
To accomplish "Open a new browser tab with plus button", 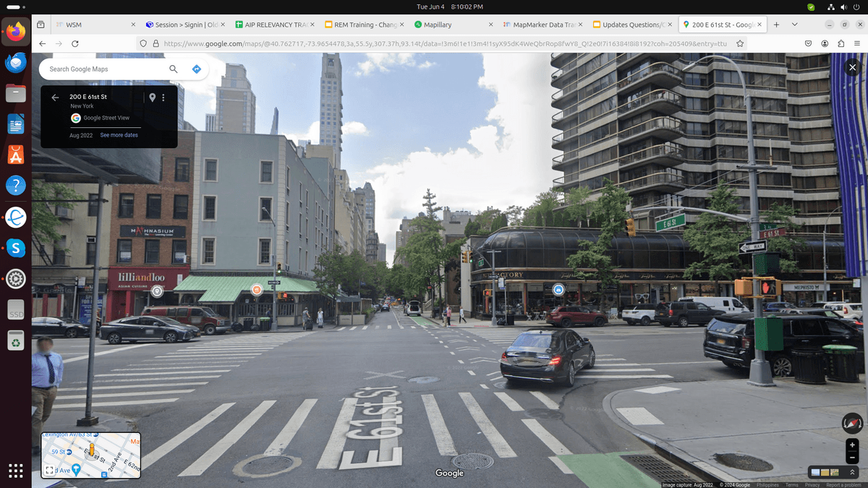I will (777, 25).
